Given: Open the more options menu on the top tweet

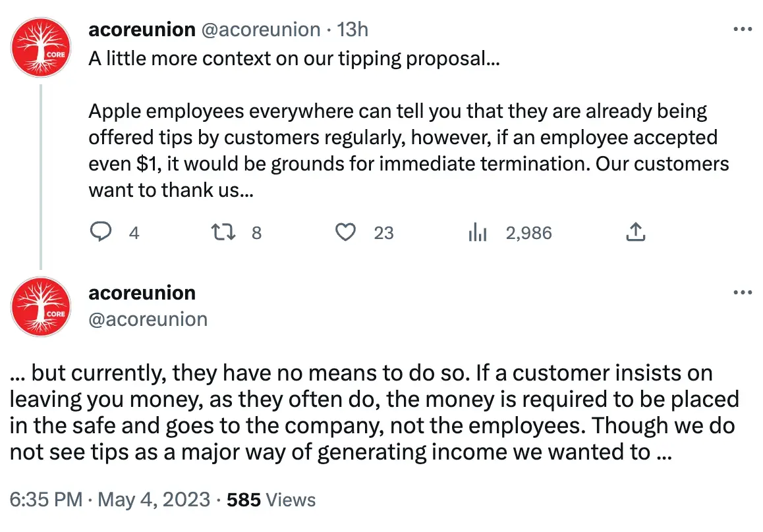Looking at the screenshot, I should tap(743, 28).
